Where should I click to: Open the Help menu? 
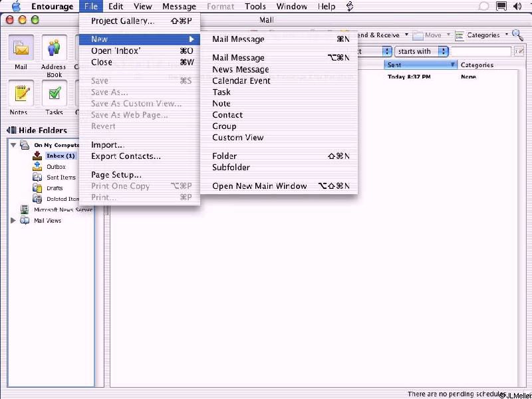327,7
